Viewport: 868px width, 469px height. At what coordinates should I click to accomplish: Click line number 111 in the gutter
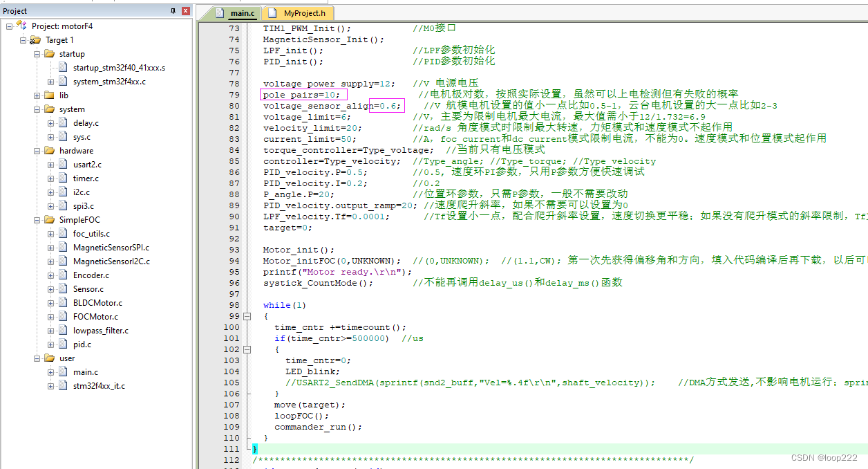[x=232, y=449]
